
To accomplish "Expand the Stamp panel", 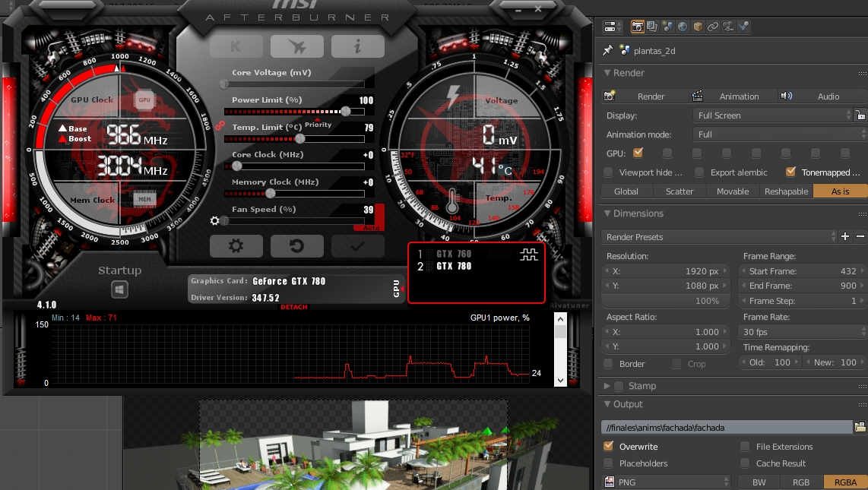I will tap(607, 385).
